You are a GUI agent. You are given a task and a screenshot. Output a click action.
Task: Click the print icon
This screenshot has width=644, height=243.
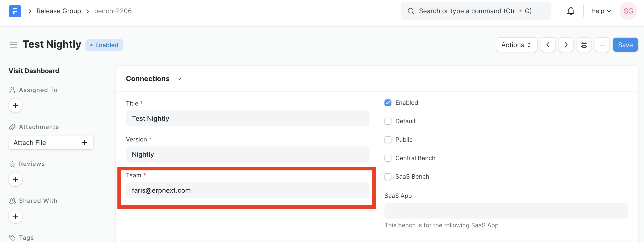click(x=584, y=45)
